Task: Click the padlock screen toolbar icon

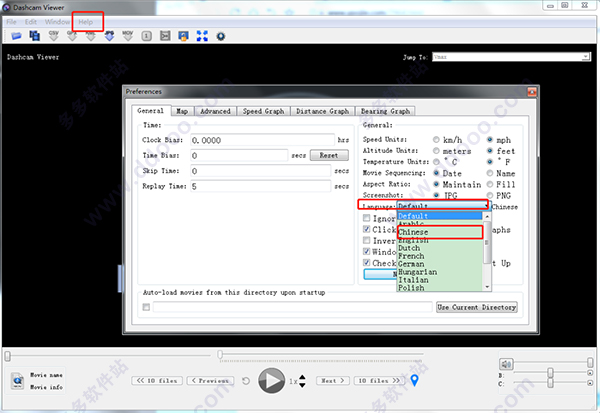Action: point(184,36)
